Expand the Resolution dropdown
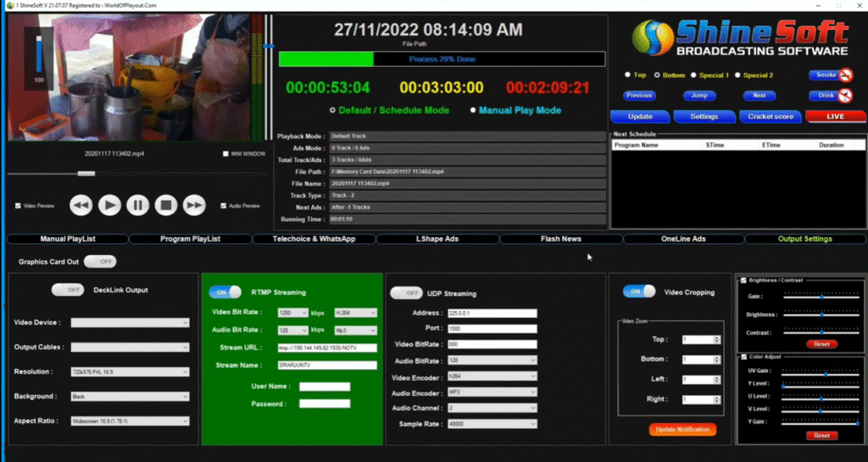The width and height of the screenshot is (868, 462). click(130, 371)
